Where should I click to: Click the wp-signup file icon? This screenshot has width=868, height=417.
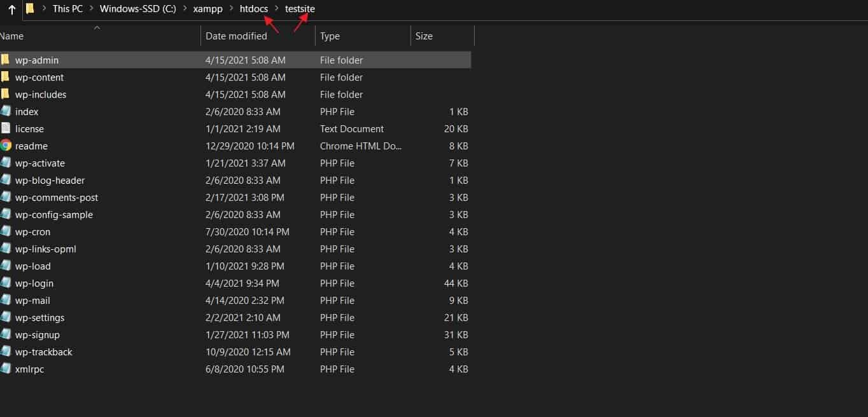pos(5,334)
